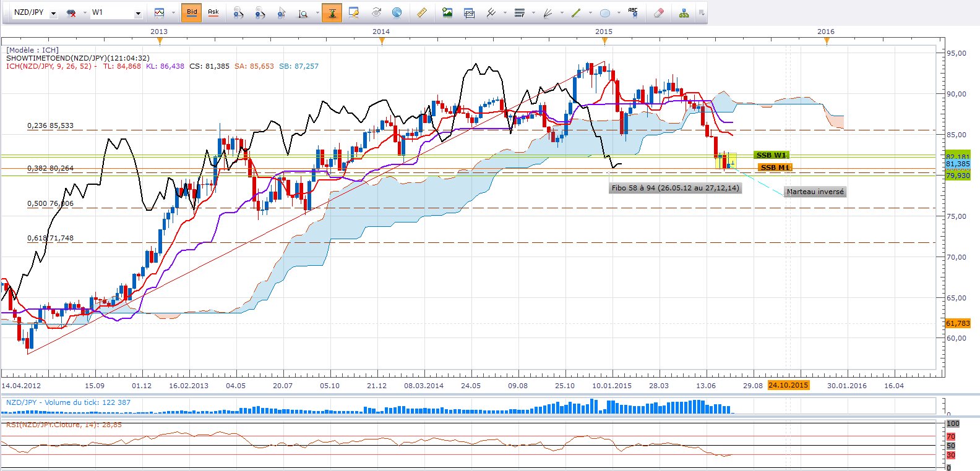Screen dimensions: 980x471
Task: Click the chart settings wrench icon
Action: tap(354, 12)
